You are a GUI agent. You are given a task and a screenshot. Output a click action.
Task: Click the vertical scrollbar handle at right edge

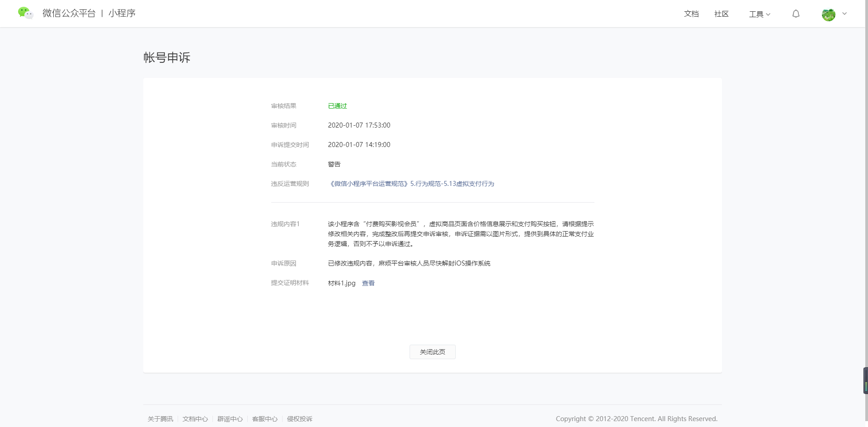866,380
